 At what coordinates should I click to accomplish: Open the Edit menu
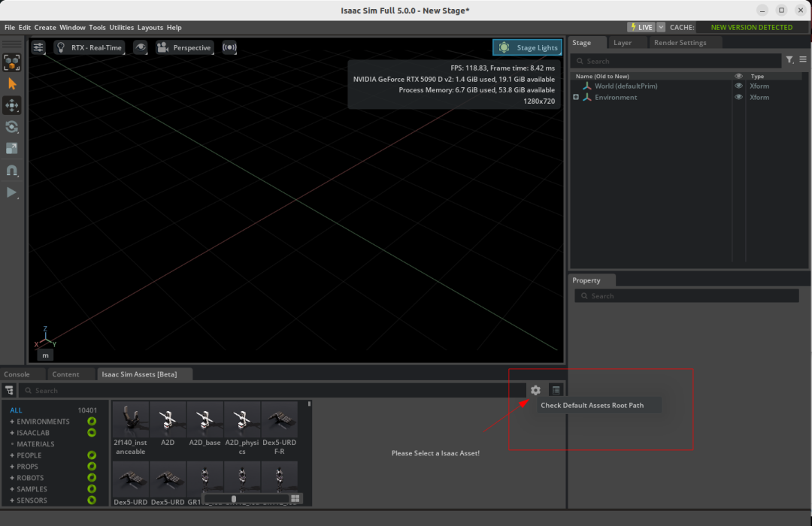tap(24, 28)
